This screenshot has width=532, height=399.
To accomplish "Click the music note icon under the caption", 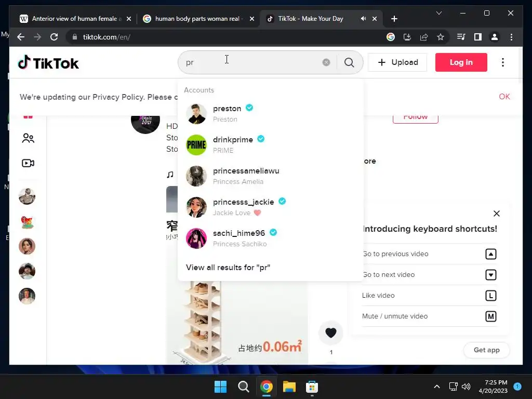I will [x=170, y=175].
